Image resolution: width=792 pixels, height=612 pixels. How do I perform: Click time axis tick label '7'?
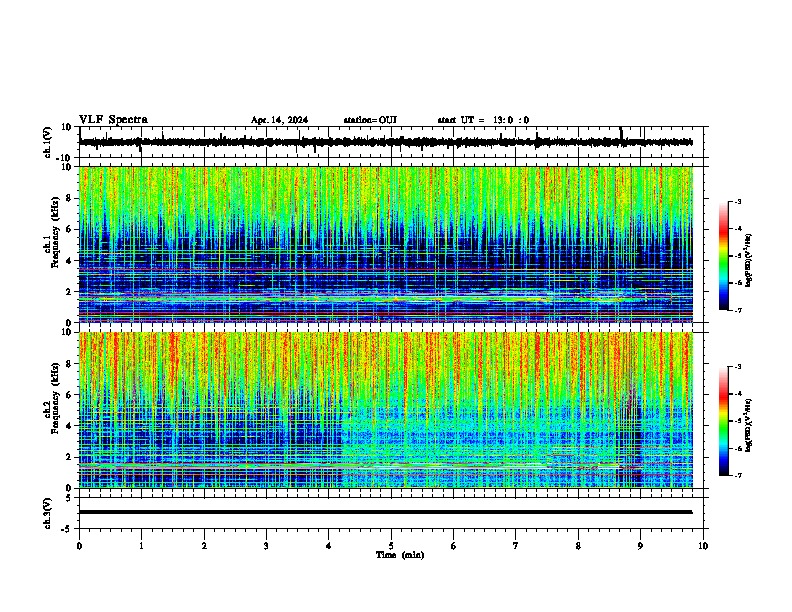(516, 546)
